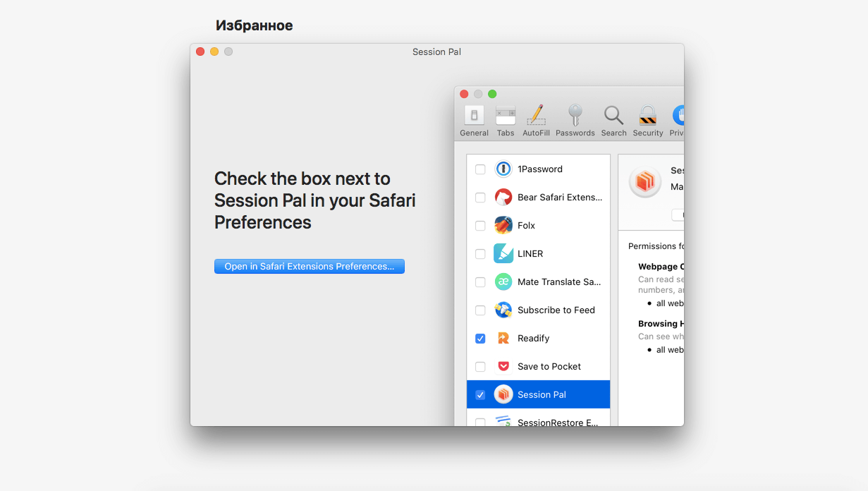This screenshot has width=868, height=491.
Task: Select the 1Password extension icon
Action: pyautogui.click(x=503, y=169)
